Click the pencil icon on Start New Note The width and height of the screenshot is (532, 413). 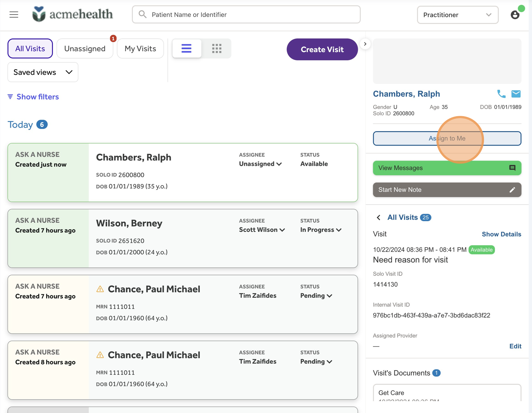[512, 190]
